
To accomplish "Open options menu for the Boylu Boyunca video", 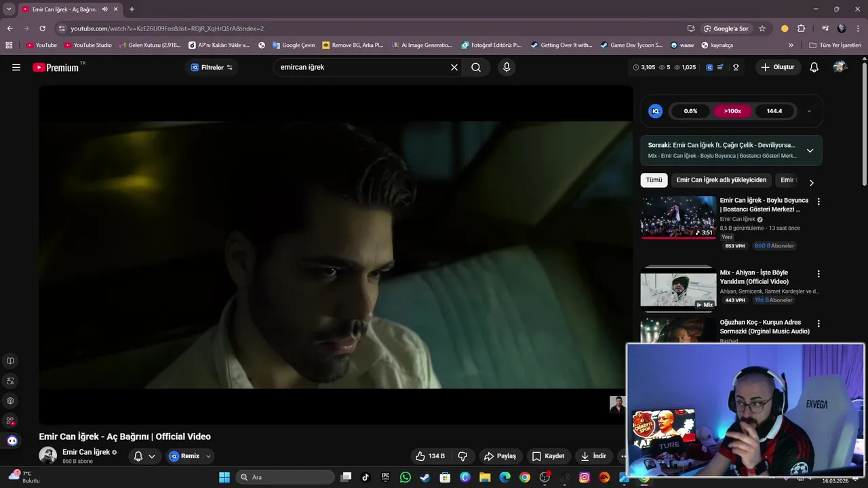I will [818, 201].
